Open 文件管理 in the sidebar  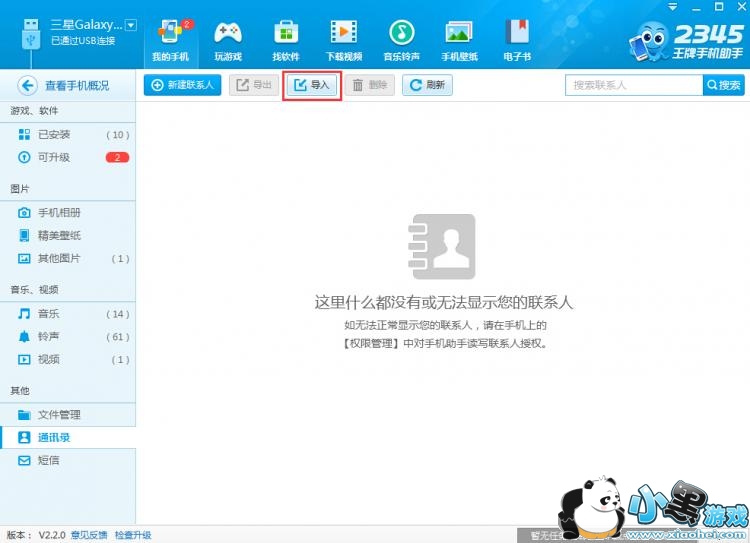tap(59, 415)
